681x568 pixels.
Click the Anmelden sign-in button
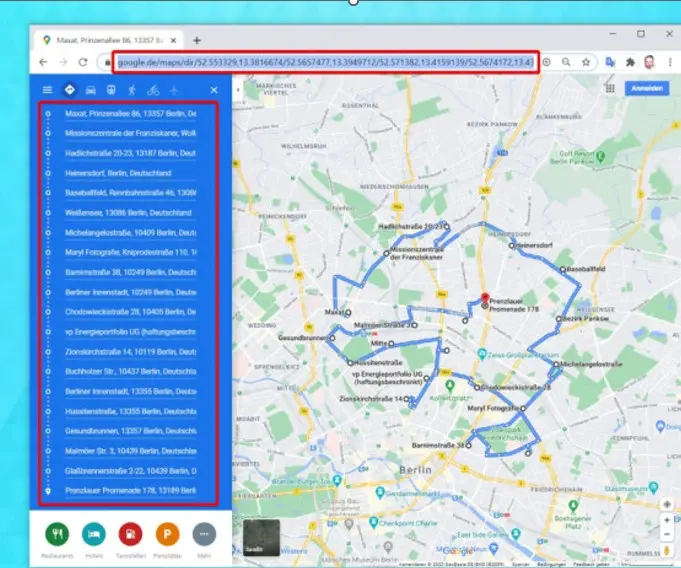[647, 89]
